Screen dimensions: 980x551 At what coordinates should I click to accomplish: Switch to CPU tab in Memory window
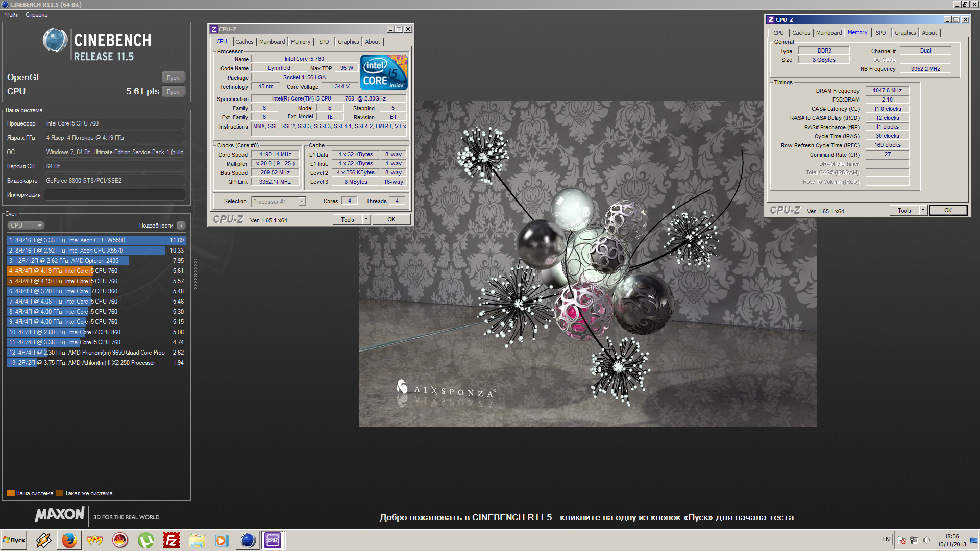click(778, 33)
